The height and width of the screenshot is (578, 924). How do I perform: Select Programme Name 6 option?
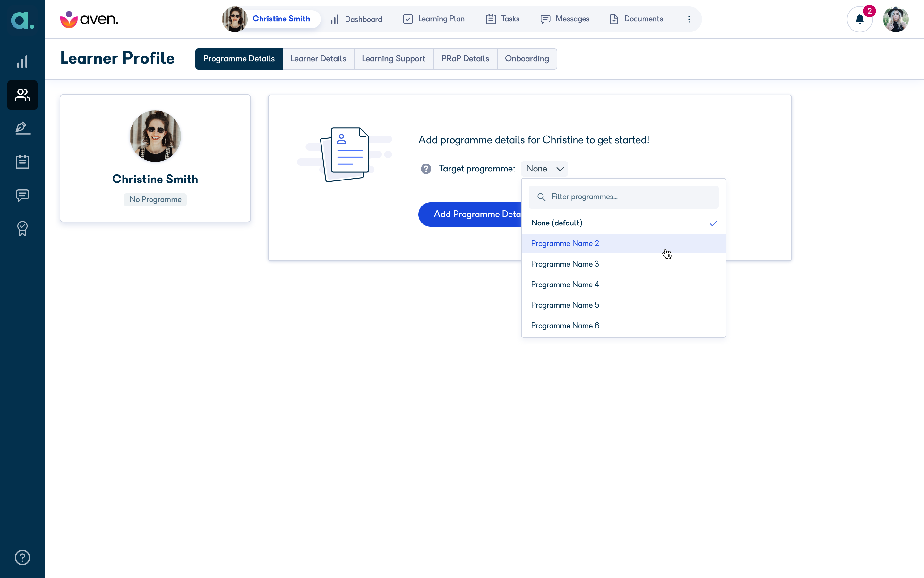(x=623, y=326)
